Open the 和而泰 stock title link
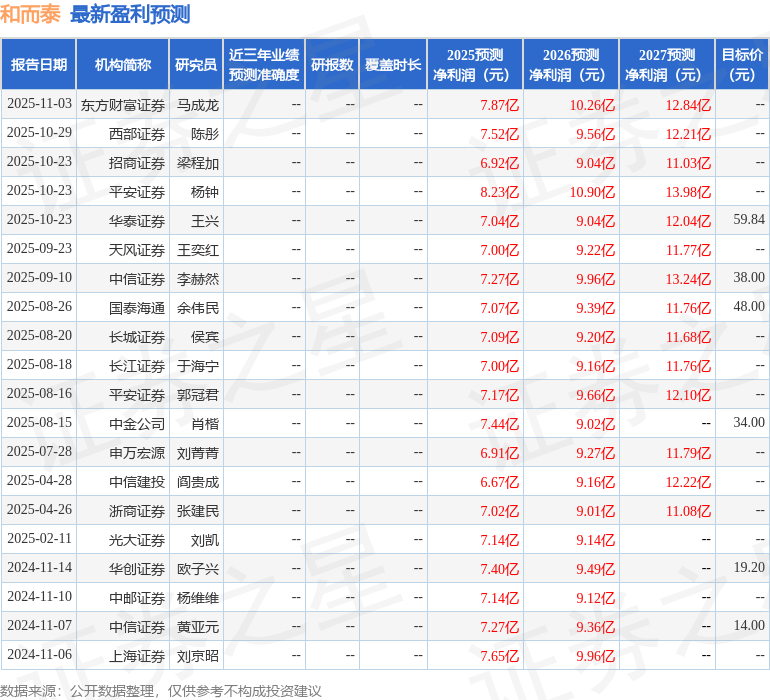 (30, 14)
